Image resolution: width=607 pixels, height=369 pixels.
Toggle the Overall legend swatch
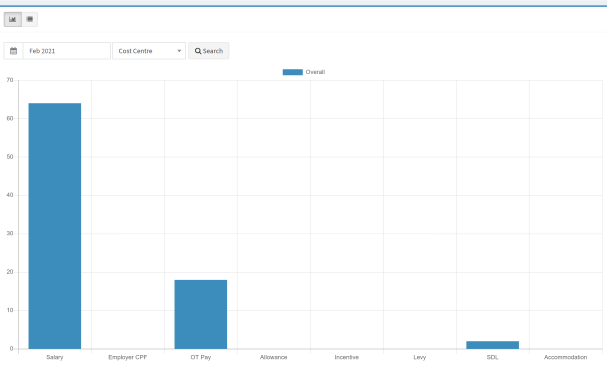click(293, 72)
